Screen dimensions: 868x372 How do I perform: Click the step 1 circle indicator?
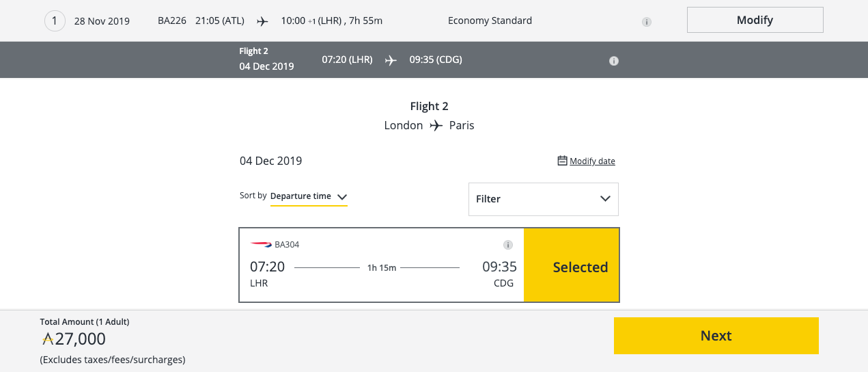55,21
